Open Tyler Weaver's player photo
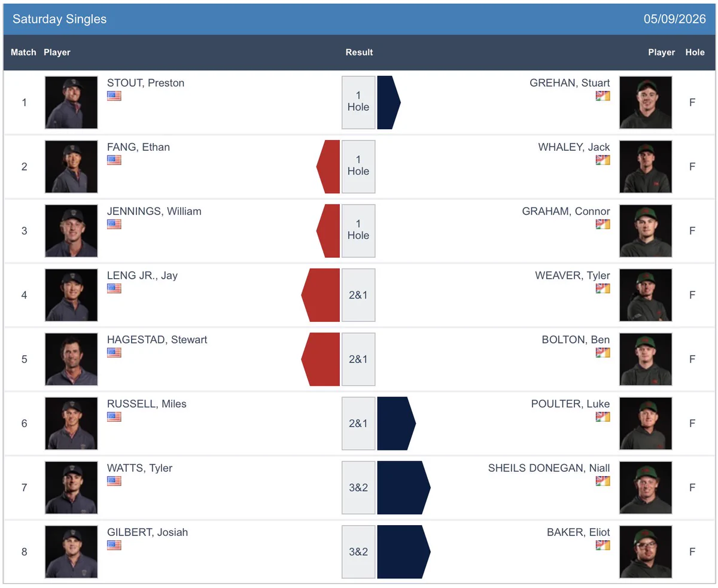718x588 pixels. 646,295
